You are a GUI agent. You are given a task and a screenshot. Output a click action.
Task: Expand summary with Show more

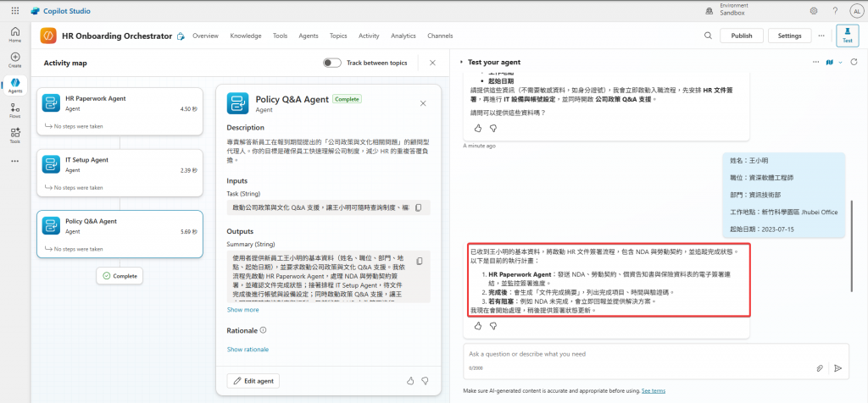click(x=242, y=310)
